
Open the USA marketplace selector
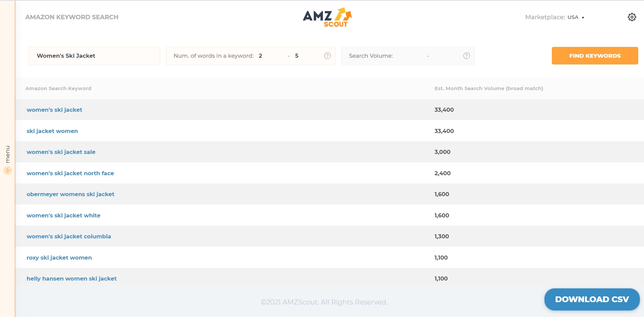click(x=574, y=17)
